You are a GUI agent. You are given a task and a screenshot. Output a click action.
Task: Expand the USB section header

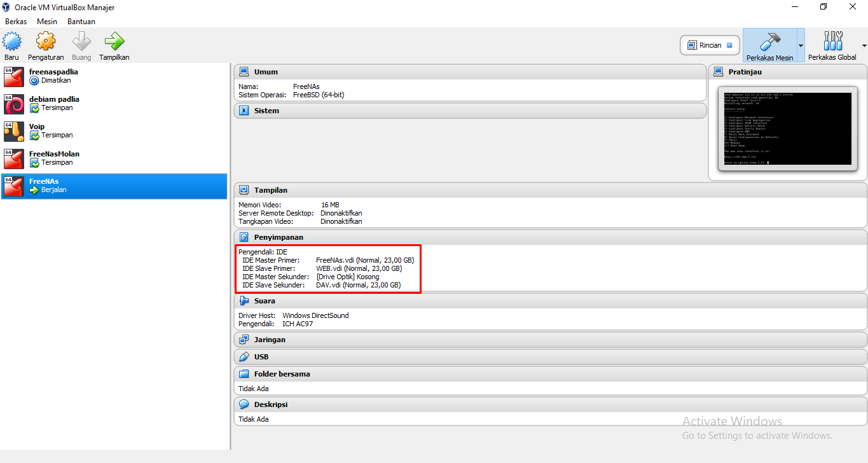pyautogui.click(x=551, y=357)
